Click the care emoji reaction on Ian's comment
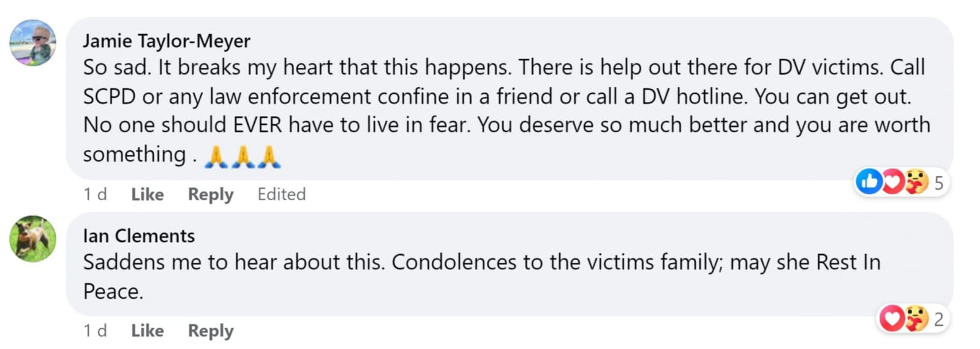The height and width of the screenshot is (349, 980). click(x=916, y=318)
